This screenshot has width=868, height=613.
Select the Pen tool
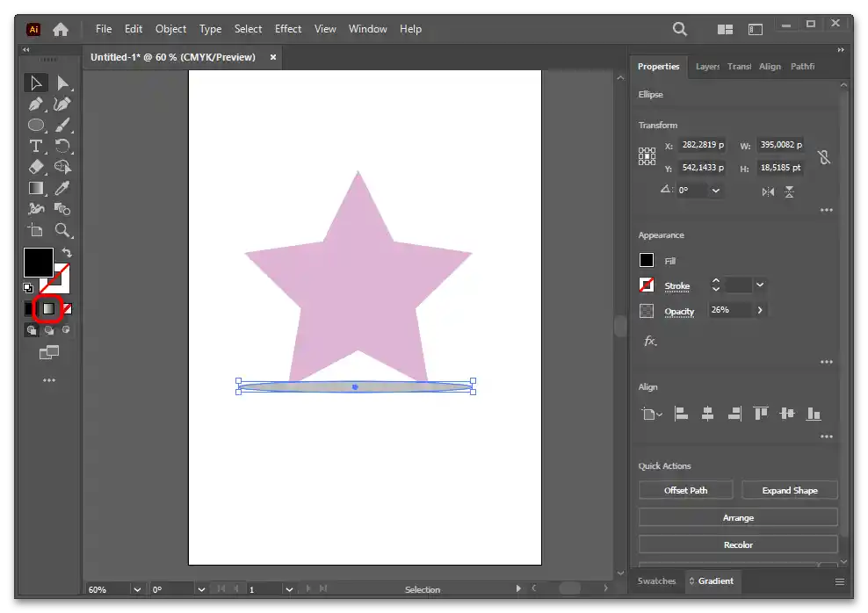tap(36, 105)
